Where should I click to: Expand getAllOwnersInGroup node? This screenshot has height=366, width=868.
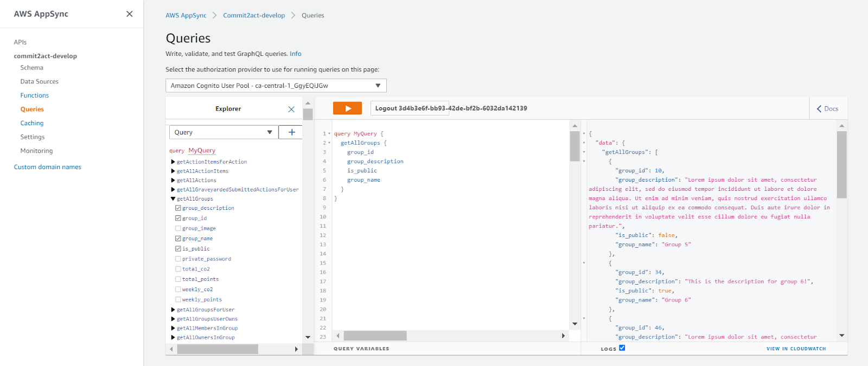pyautogui.click(x=173, y=338)
